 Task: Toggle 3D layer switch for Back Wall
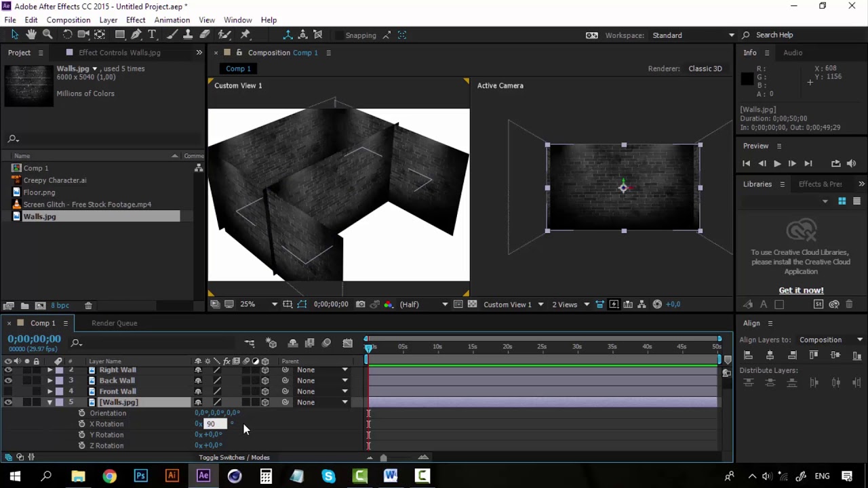(x=265, y=380)
